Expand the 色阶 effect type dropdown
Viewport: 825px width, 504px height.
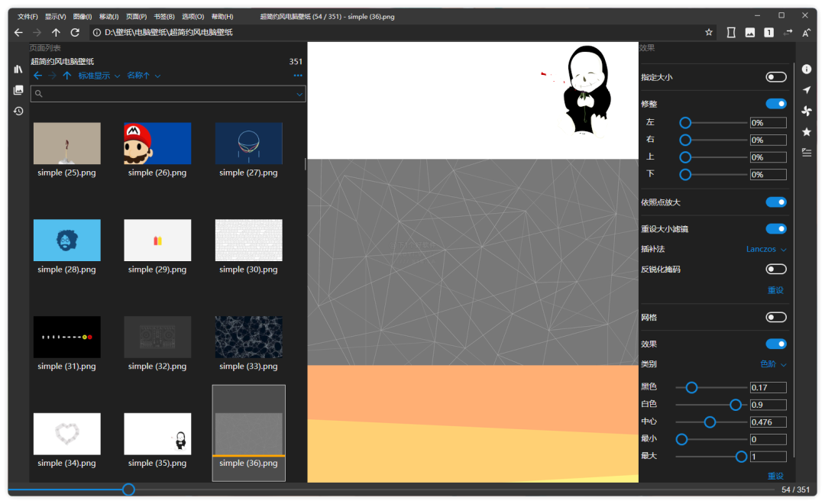(x=773, y=364)
